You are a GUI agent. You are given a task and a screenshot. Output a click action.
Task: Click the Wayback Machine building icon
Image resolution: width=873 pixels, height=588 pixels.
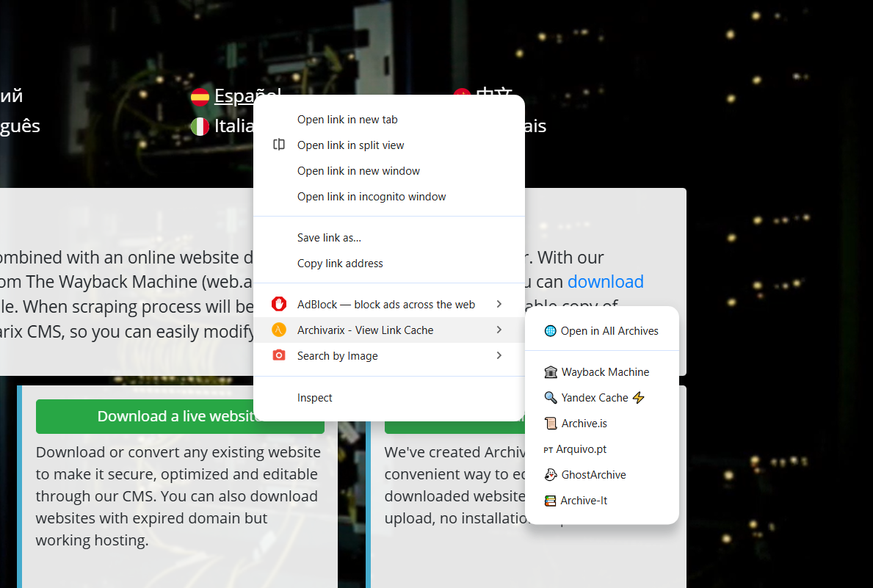click(551, 372)
